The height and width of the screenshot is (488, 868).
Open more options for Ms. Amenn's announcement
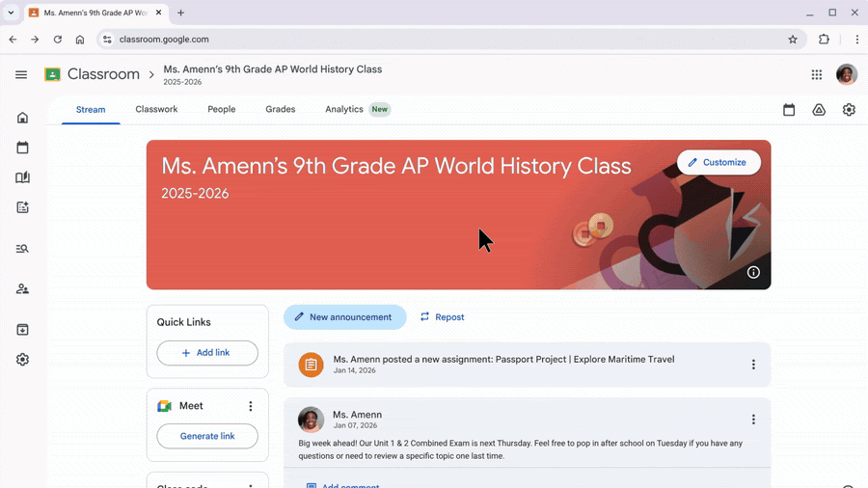coord(753,420)
